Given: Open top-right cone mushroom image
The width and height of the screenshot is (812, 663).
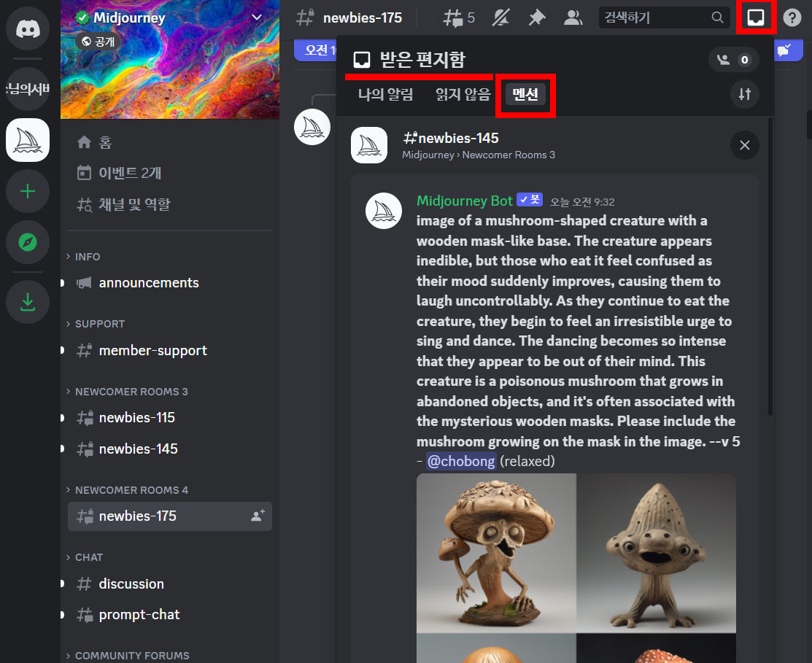Looking at the screenshot, I should [x=656, y=554].
